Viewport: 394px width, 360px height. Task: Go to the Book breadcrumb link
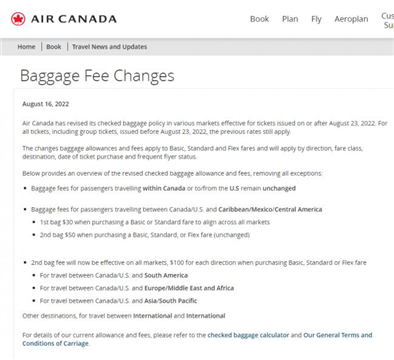(x=54, y=47)
